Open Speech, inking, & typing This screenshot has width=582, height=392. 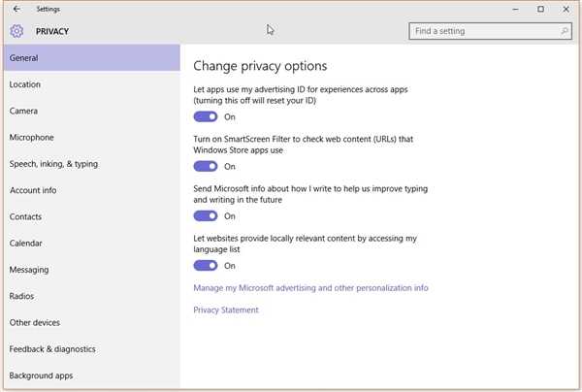tap(53, 164)
